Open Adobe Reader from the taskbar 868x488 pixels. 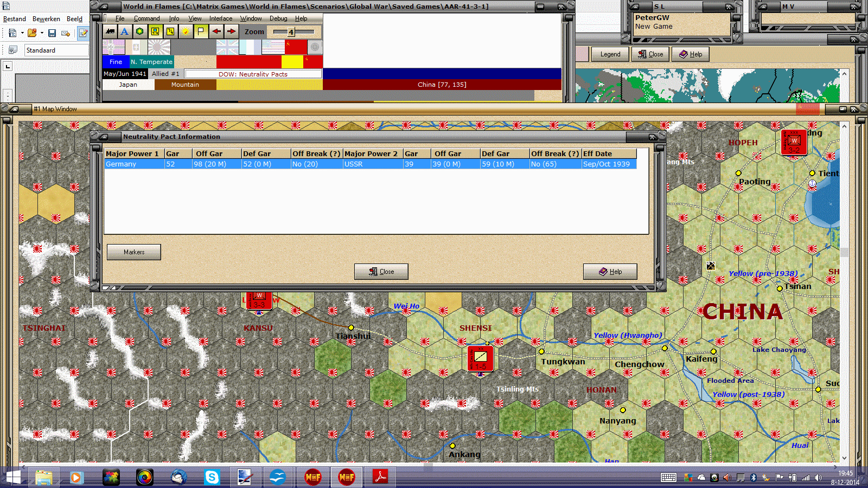click(x=380, y=477)
